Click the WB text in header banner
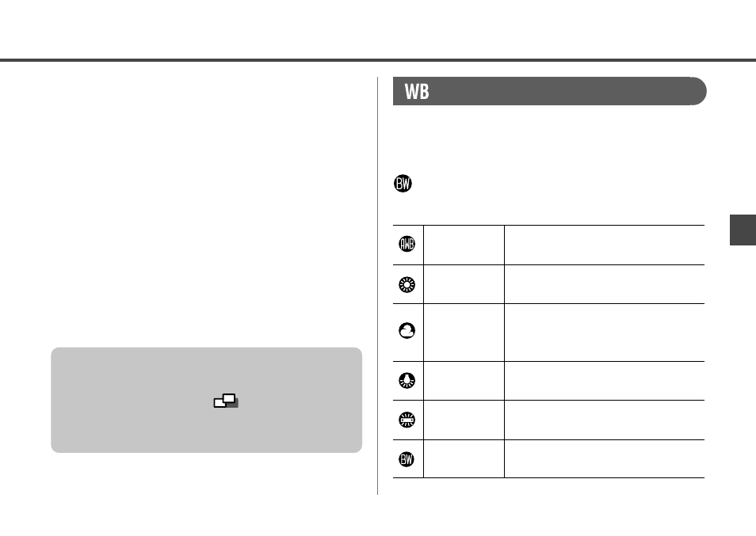Screen dimensions: 756x536 [417, 92]
